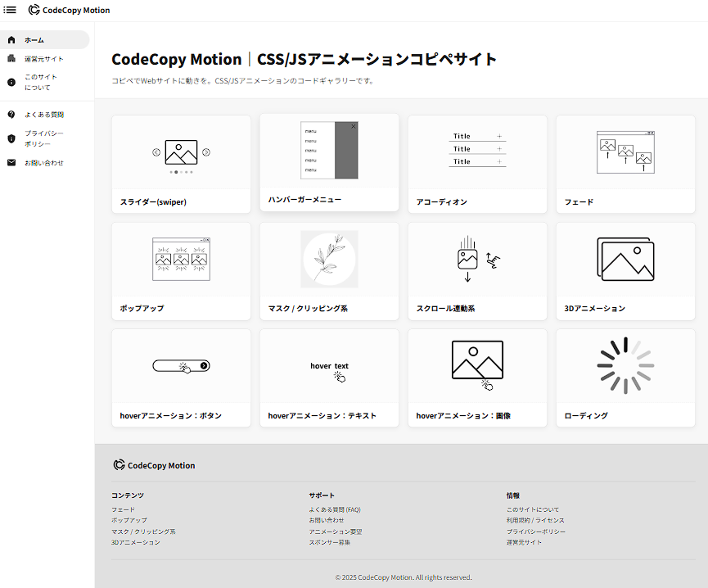Image resolution: width=708 pixels, height=588 pixels.
Task: Click the shield icon for プライバシーポリシー
Action: 11,138
